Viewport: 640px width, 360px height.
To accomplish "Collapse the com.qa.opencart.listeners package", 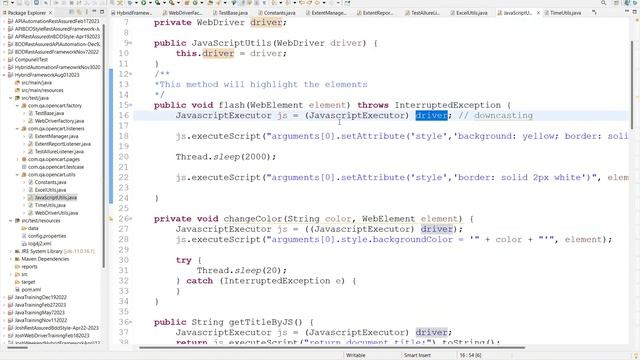I will pos(18,129).
